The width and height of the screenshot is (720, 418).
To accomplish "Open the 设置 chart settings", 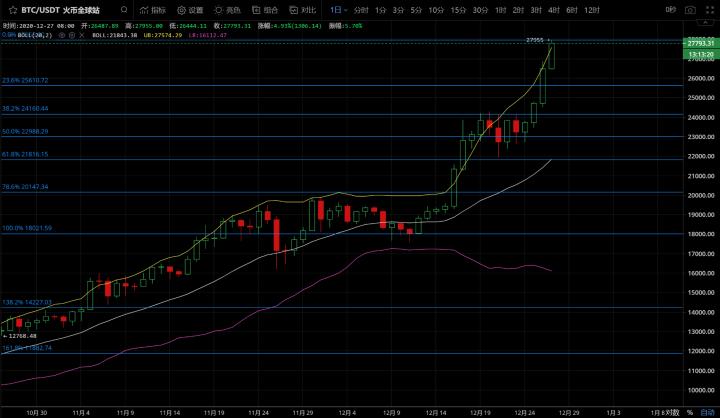I will pos(190,10).
